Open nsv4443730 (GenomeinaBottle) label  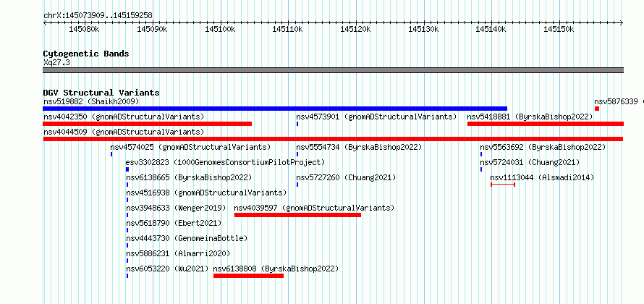click(x=187, y=238)
